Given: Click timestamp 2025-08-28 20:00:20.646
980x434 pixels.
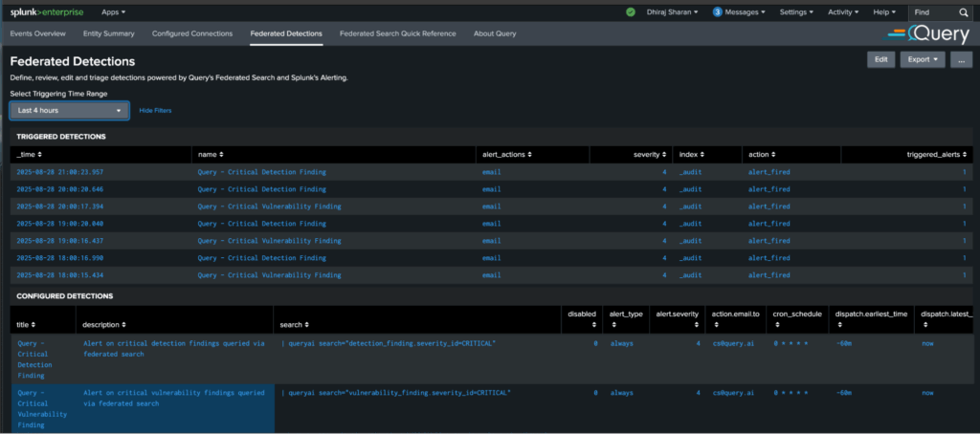Looking at the screenshot, I should pyautogui.click(x=60, y=189).
